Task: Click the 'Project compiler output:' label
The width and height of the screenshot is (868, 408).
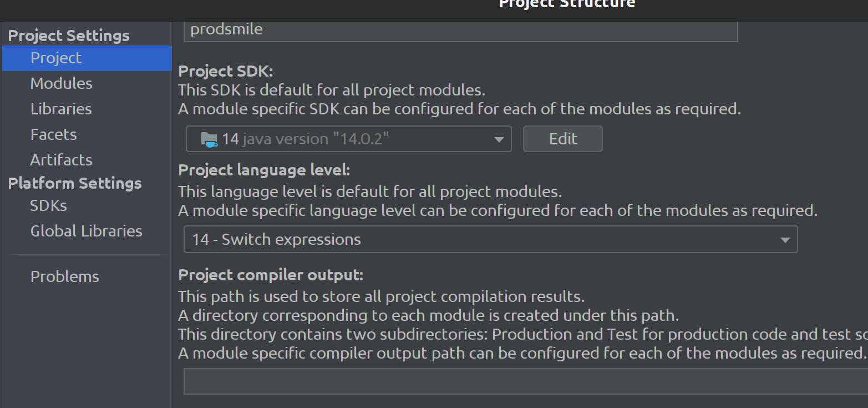Action: point(271,275)
